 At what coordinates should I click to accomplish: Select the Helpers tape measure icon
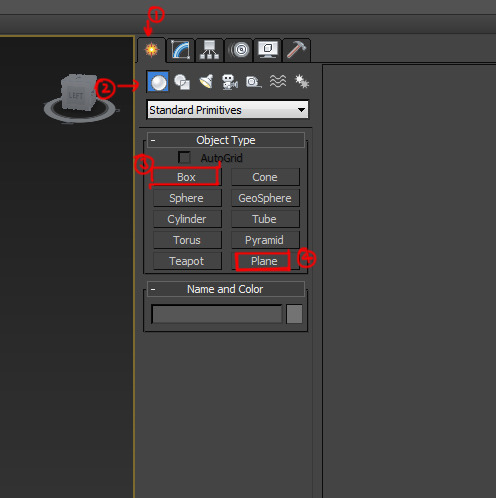pos(253,82)
